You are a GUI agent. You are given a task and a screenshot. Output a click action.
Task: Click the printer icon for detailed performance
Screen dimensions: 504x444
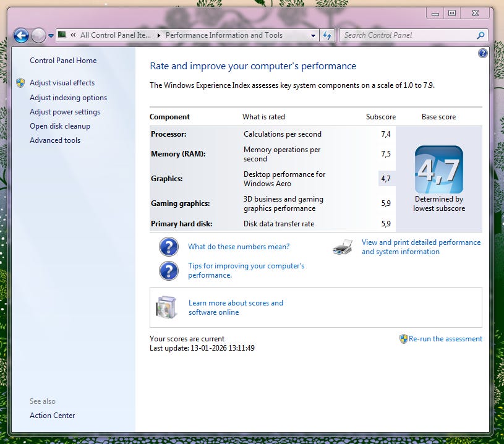pyautogui.click(x=343, y=247)
